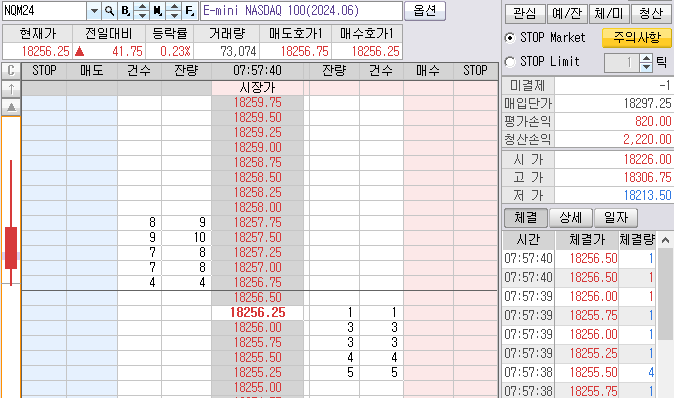The image size is (674, 398).
Task: Click the 매수 column header
Action: click(x=428, y=70)
